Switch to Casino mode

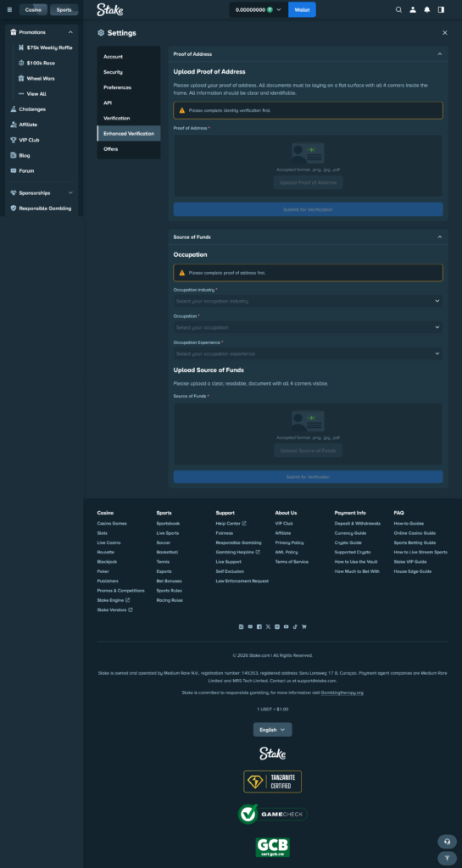[x=33, y=10]
